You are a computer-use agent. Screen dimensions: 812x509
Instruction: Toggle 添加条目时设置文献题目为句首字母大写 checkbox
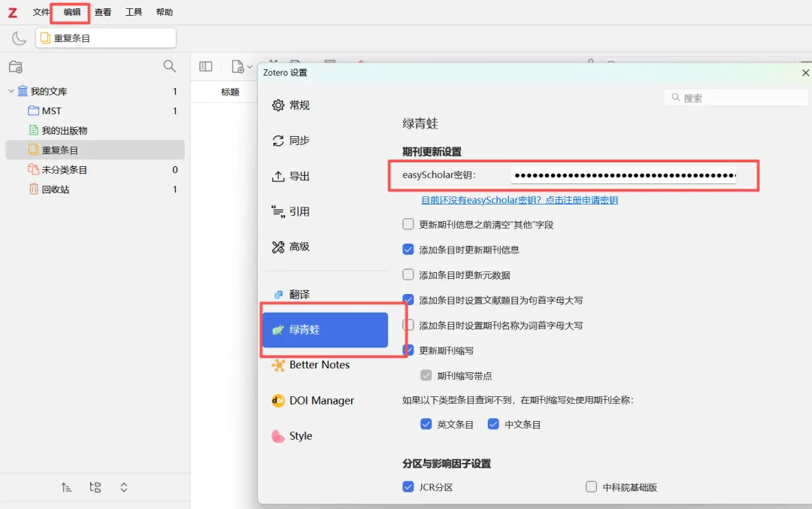tap(408, 300)
